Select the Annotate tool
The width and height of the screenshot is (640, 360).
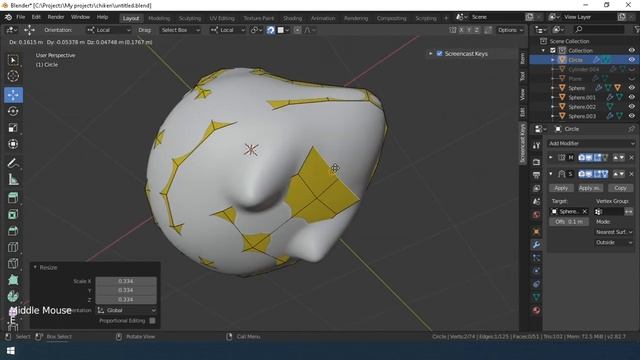tap(13, 163)
